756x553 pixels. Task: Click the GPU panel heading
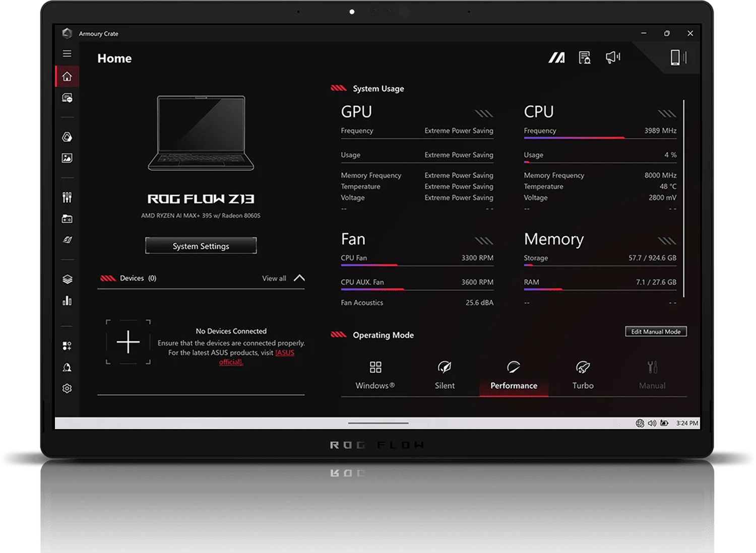[x=356, y=111]
